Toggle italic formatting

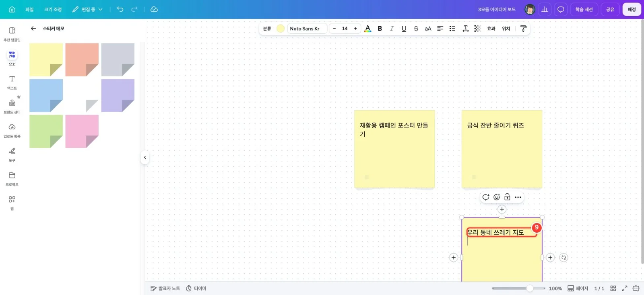[x=392, y=29]
